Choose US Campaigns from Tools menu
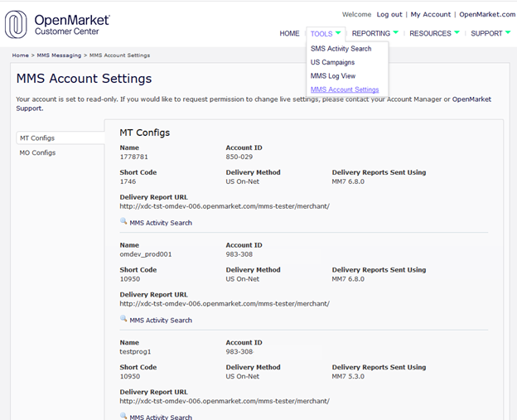The image size is (517, 420). 332,62
